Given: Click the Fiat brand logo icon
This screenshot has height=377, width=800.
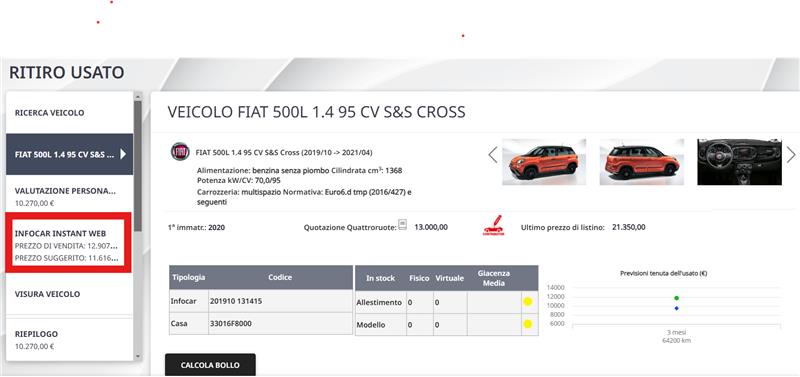Looking at the screenshot, I should (x=180, y=152).
